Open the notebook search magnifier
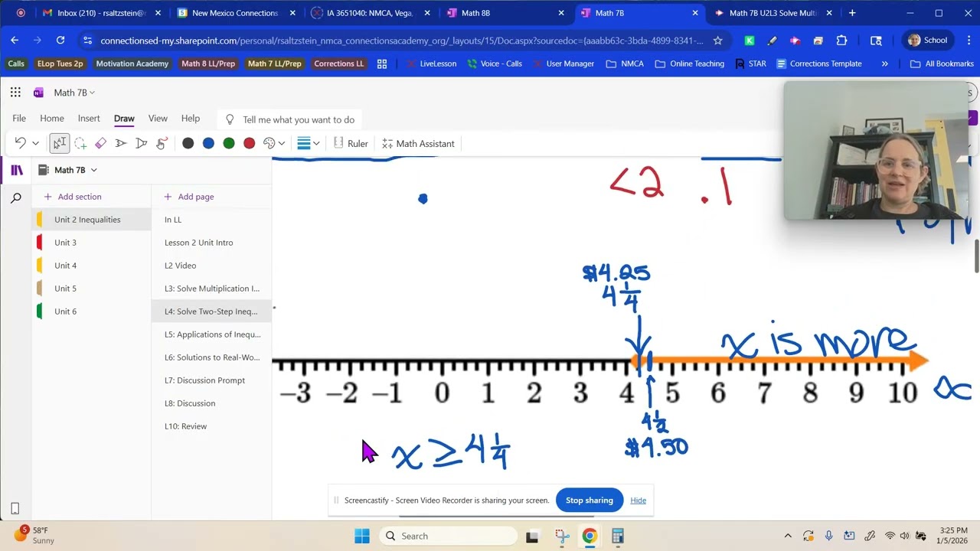Screen dimensions: 980x551 pos(16,199)
